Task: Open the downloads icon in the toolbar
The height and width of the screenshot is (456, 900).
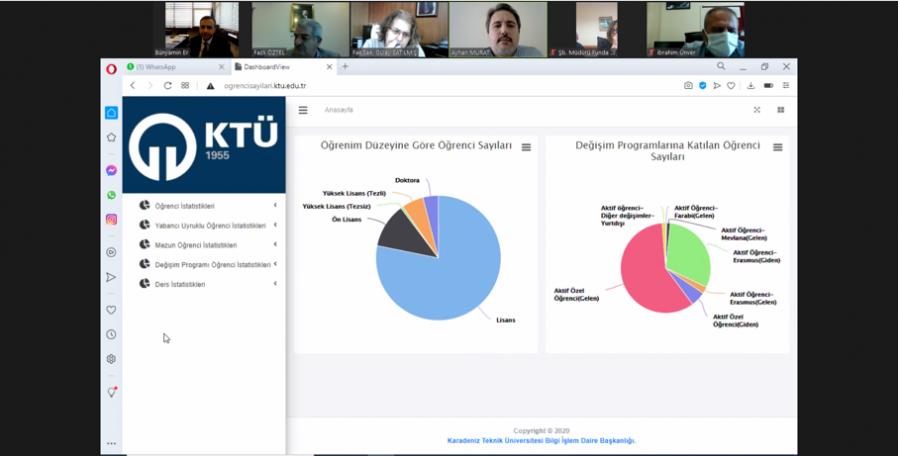Action: pos(751,86)
